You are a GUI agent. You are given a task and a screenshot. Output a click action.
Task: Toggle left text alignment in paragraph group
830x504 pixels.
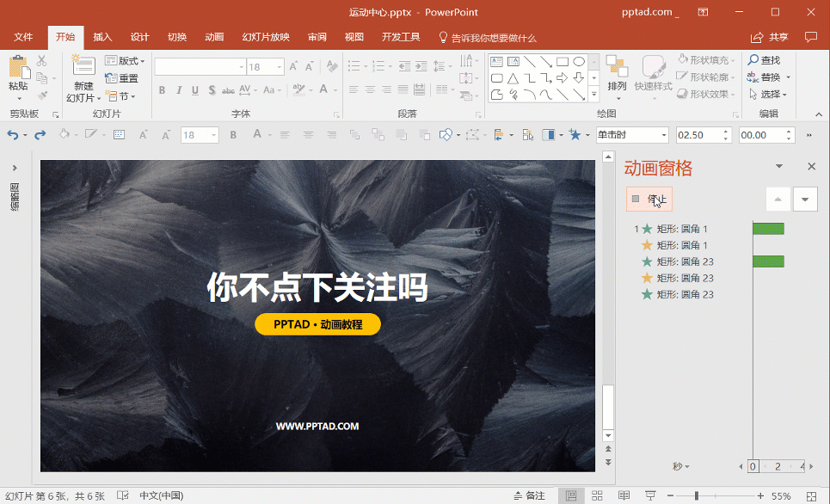coord(354,90)
